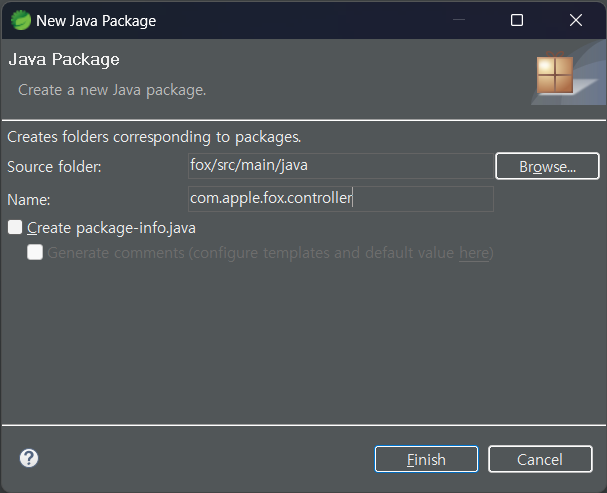The image size is (607, 493).
Task: Maximize the New Java Package dialog
Action: click(517, 20)
